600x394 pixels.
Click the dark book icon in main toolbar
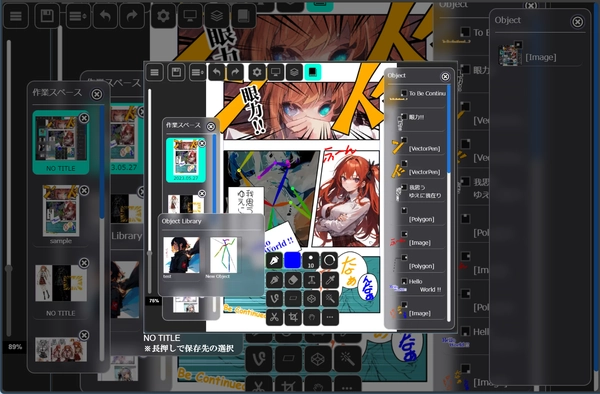coord(244,16)
